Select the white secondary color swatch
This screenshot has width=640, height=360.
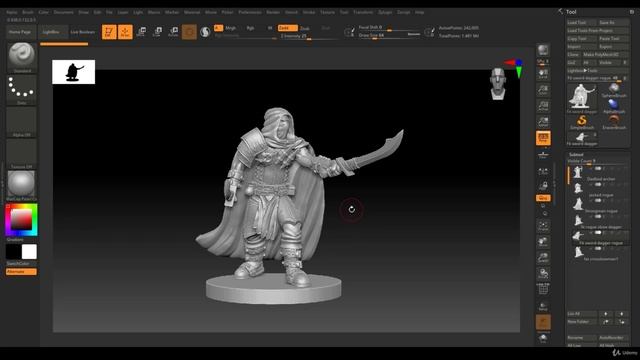tap(29, 252)
